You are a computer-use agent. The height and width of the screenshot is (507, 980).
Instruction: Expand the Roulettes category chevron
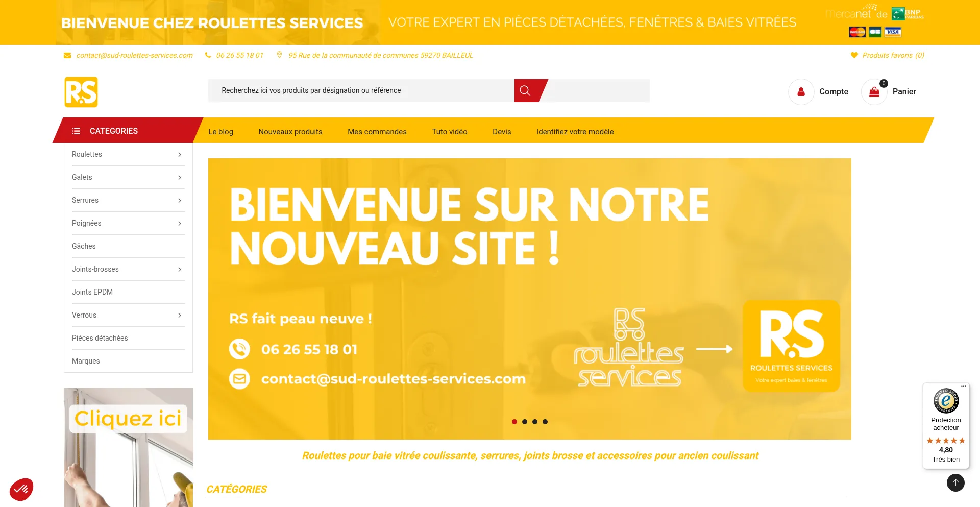click(x=180, y=155)
